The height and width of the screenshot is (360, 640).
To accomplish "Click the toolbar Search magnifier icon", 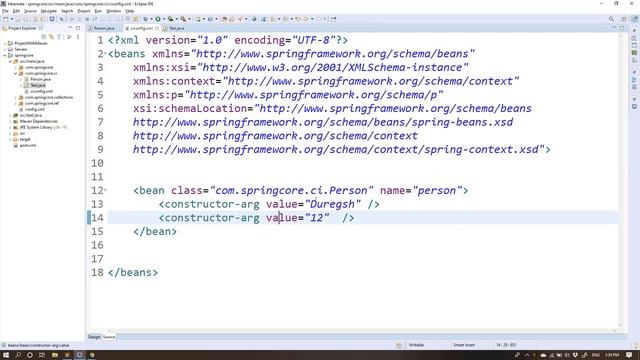I will (611, 19).
